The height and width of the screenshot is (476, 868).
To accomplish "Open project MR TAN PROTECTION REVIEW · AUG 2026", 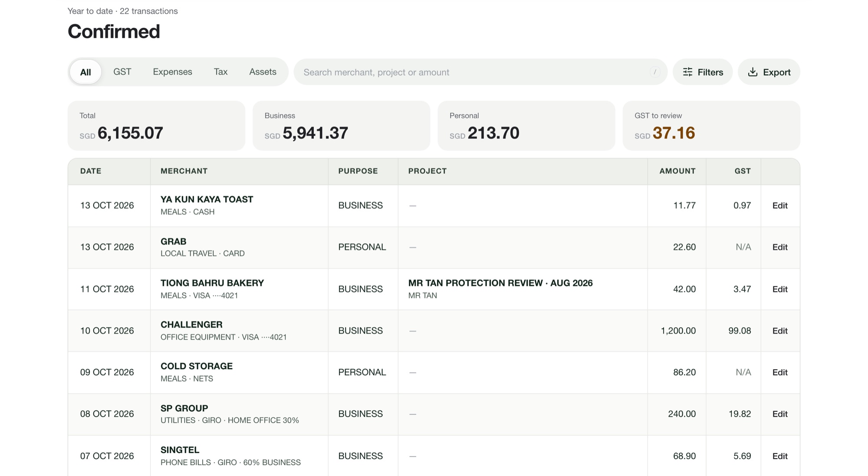I will coord(500,283).
